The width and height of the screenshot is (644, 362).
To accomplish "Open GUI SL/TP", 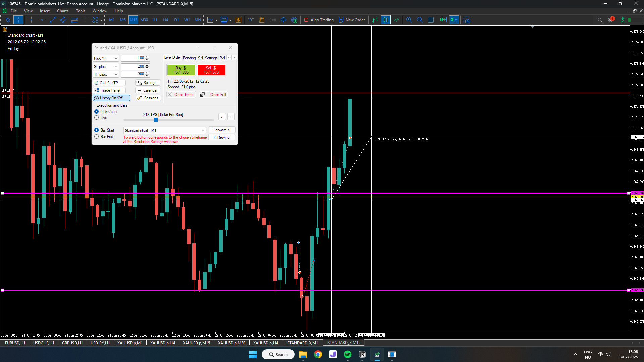I will coord(109,83).
